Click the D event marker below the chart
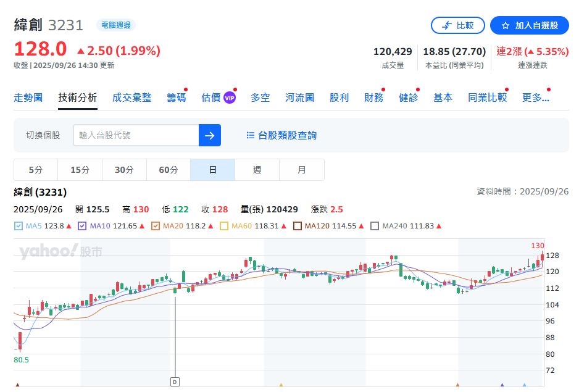 pos(175,382)
